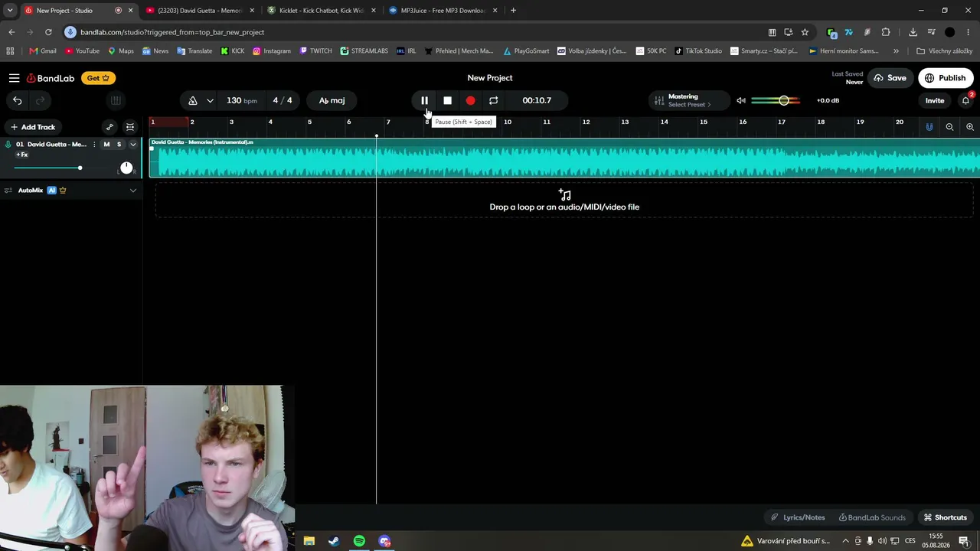Edit the 130 bpm tempo value
Screen dimensions: 980x551
pos(242,100)
